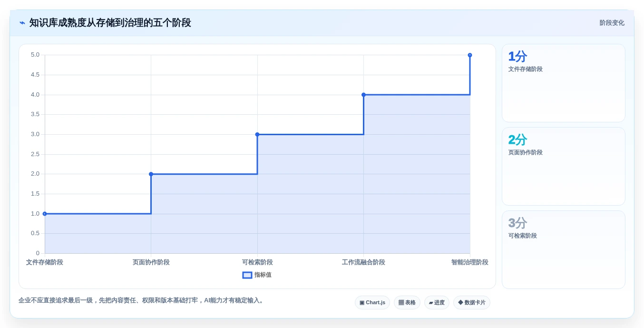Click the 可检索阶段 x-axis label
This screenshot has height=328, width=644.
pyautogui.click(x=257, y=262)
